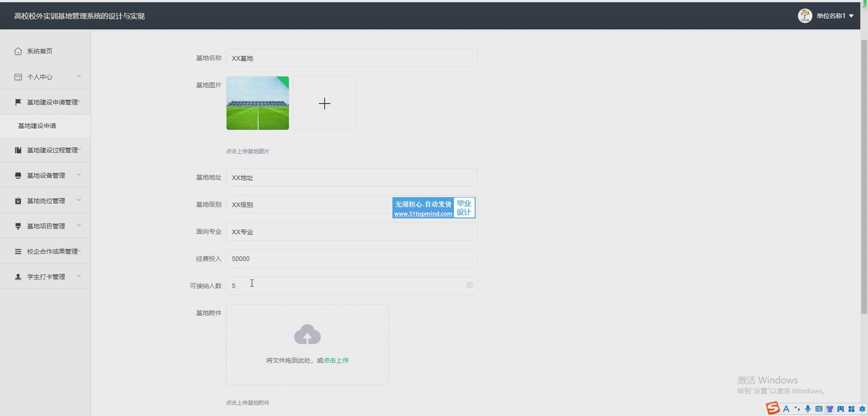Expand the 基地项目管理 chevron
Viewport: 868px width, 416px height.
coord(79,225)
